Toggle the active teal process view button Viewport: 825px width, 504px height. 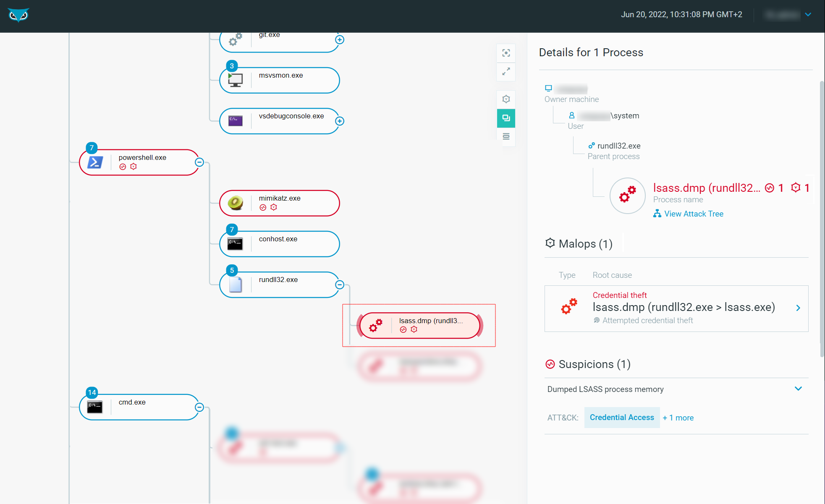506,118
